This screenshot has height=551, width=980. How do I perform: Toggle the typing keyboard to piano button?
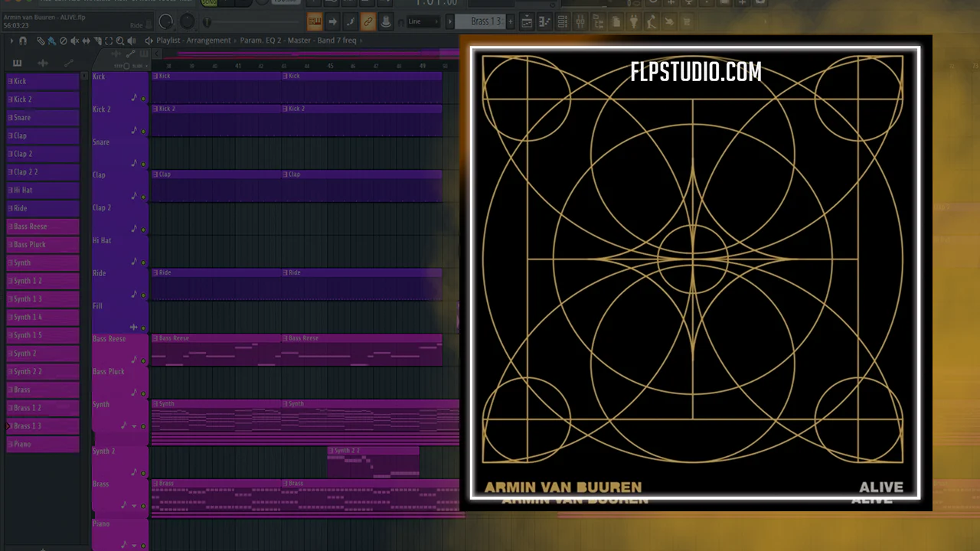tap(314, 21)
